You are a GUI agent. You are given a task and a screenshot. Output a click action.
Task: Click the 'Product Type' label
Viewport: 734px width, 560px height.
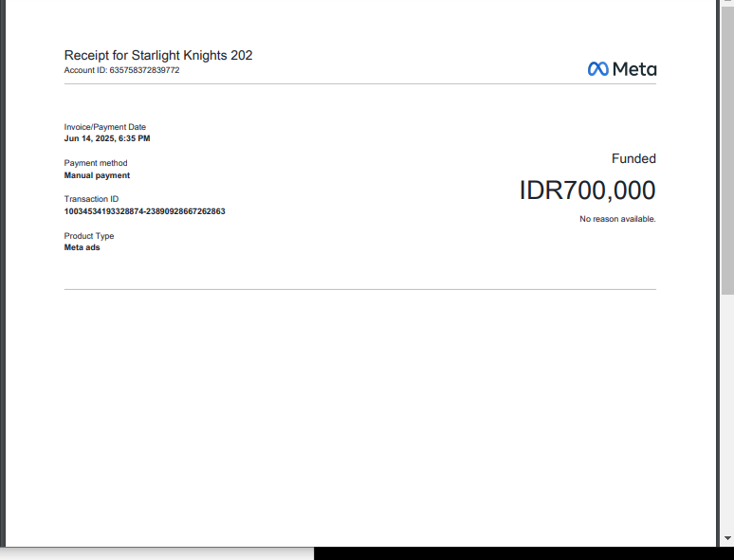(x=89, y=236)
